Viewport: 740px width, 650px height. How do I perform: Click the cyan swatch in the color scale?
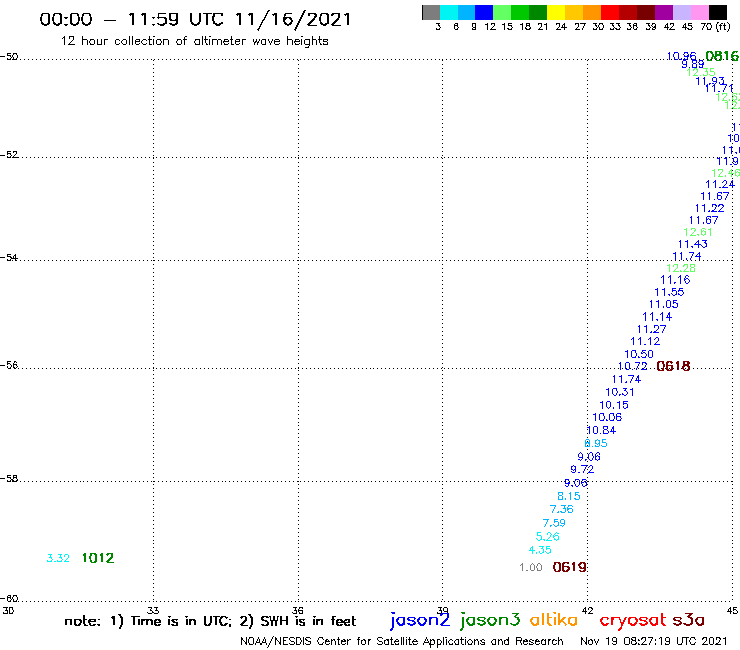click(x=449, y=12)
